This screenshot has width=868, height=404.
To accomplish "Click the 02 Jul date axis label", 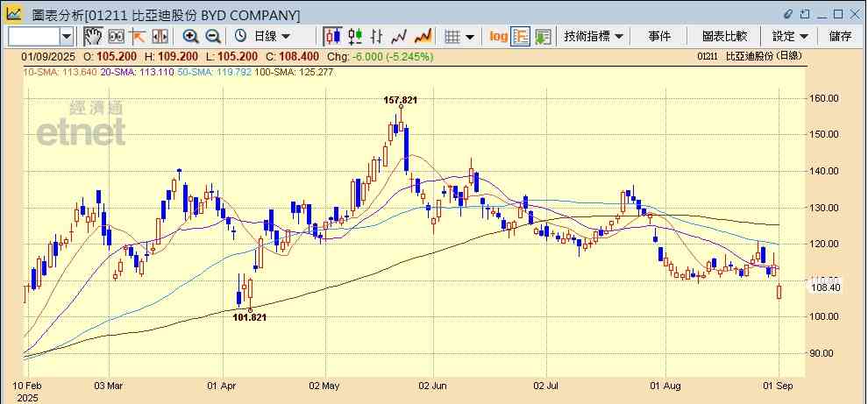I will [x=546, y=386].
